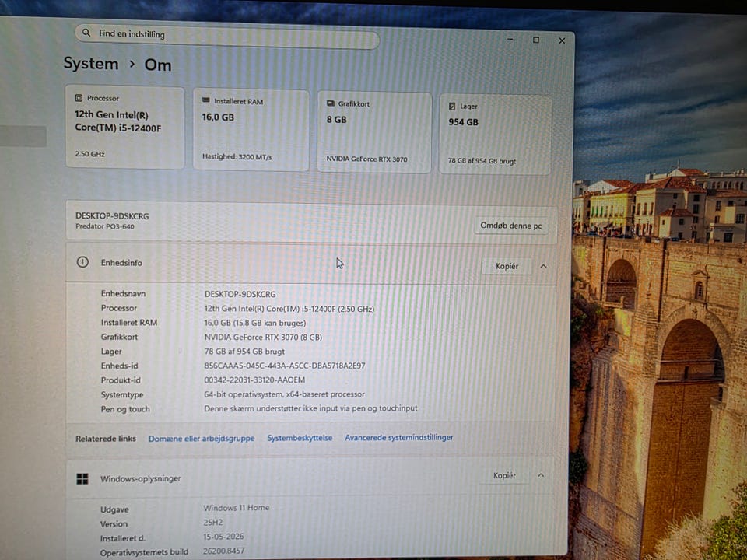Click the 'Omdøb denne pc' button
Viewport: 747px width, 560px height.
[x=510, y=226]
